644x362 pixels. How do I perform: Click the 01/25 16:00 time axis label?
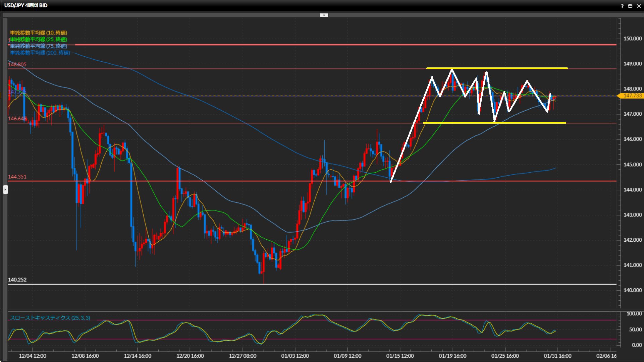point(505,356)
